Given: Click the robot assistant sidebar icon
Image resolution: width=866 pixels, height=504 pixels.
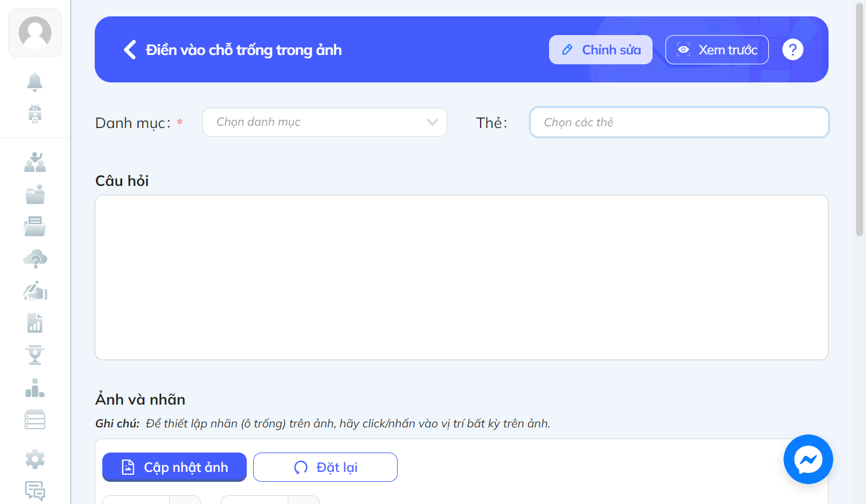Looking at the screenshot, I should point(35,114).
